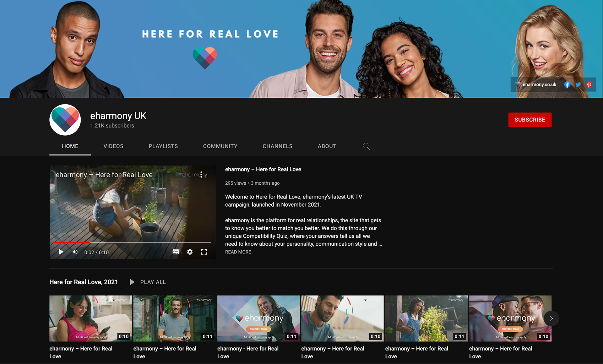Seek along the featured video progress bar
This screenshot has height=364, width=603.
[x=132, y=242]
